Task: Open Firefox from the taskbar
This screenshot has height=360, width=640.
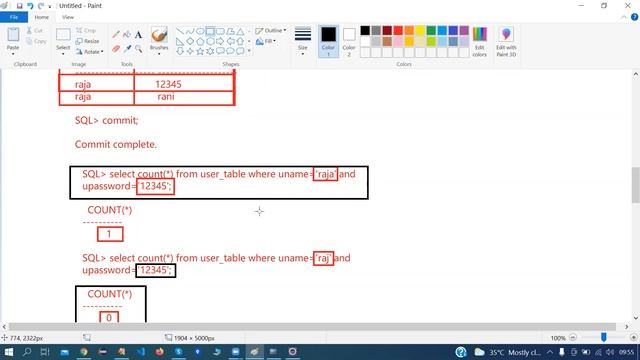Action: pyautogui.click(x=160, y=352)
